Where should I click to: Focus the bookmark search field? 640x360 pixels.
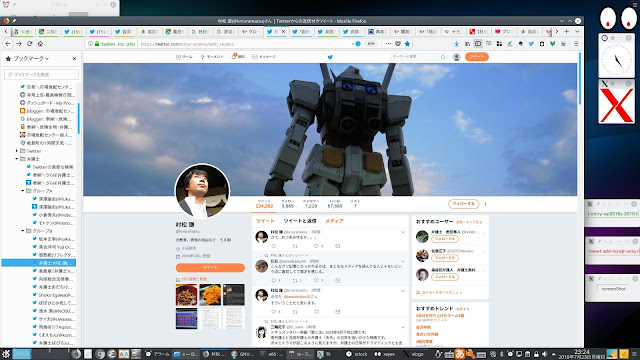41,75
